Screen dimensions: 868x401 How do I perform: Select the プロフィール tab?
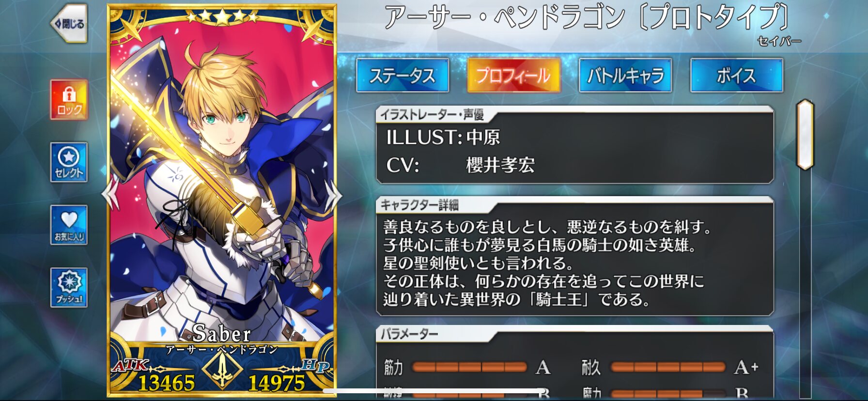point(514,76)
